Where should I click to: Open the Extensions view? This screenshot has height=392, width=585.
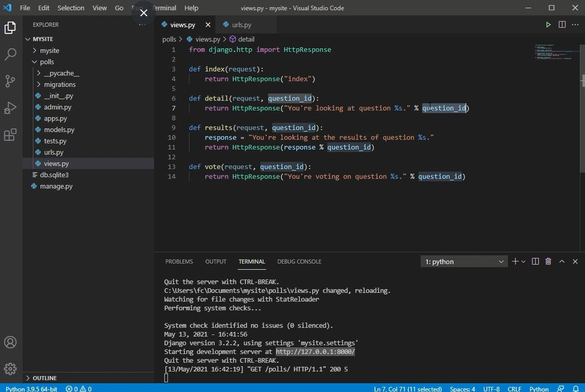[10, 135]
